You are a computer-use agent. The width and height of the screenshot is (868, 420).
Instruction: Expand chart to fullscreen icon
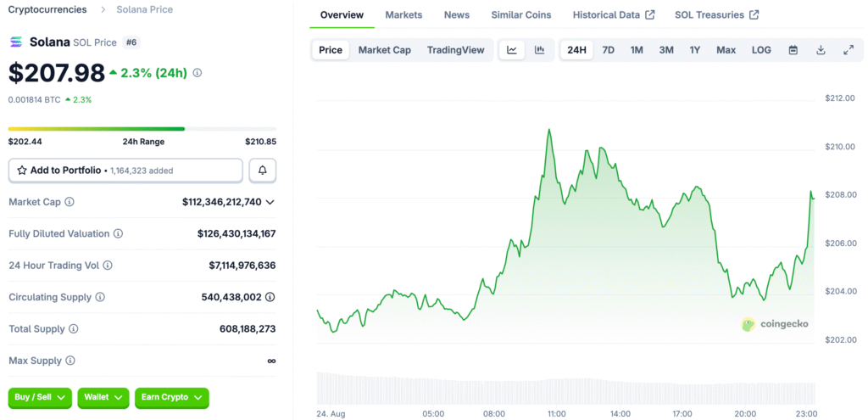(848, 50)
